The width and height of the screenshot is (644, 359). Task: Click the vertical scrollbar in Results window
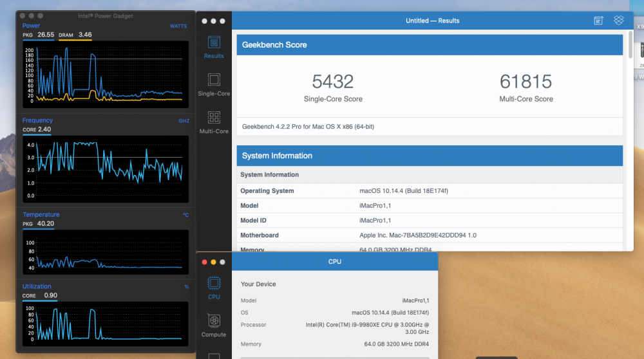point(630,44)
